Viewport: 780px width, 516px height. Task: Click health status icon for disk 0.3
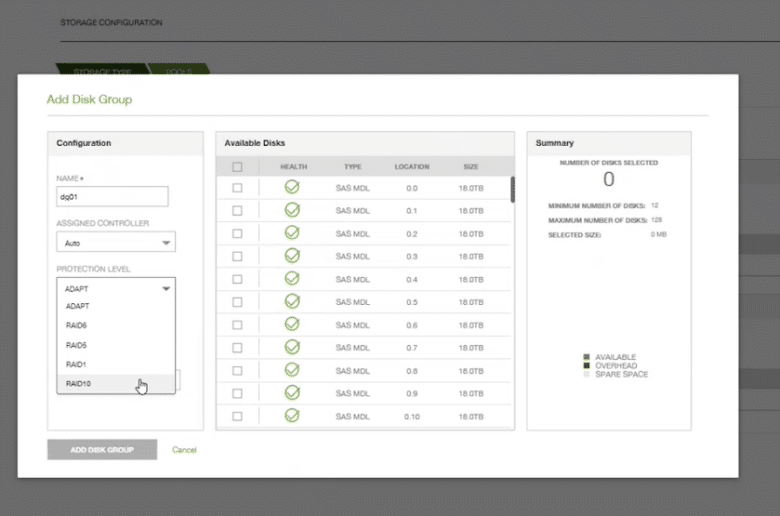(x=292, y=256)
